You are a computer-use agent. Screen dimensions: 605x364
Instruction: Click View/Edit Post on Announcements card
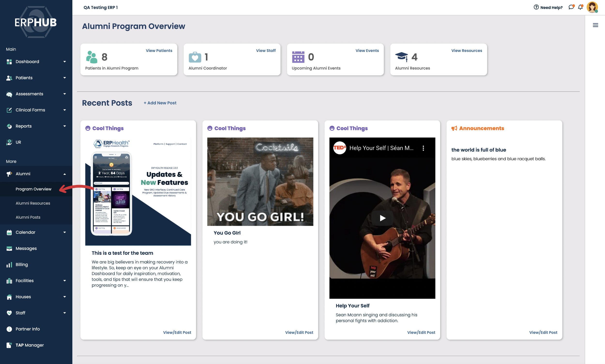point(543,332)
